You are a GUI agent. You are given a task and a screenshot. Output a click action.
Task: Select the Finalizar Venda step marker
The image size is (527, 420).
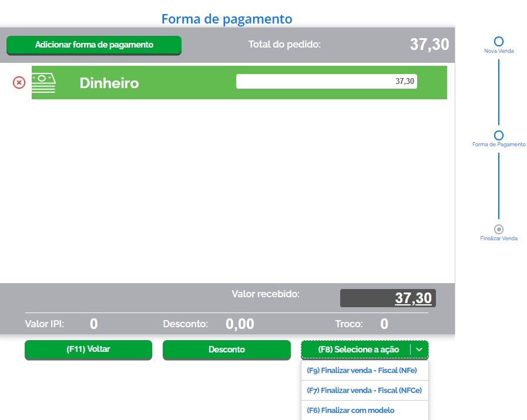point(499,229)
